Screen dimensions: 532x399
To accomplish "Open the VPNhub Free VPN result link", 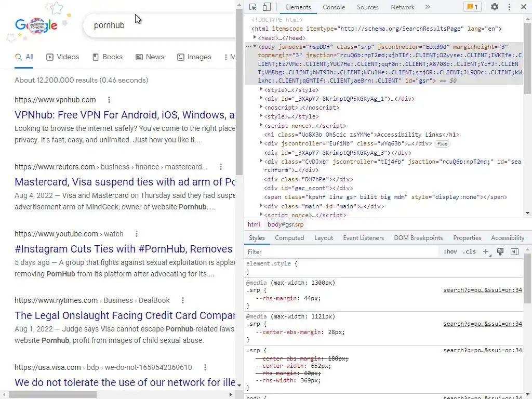I will (x=125, y=115).
